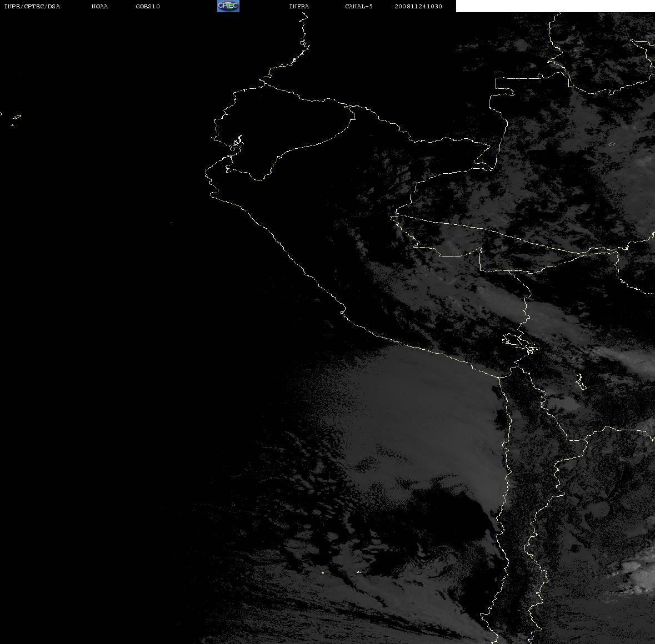Select the CANAL-5 label
The height and width of the screenshot is (644, 655).
[358, 6]
